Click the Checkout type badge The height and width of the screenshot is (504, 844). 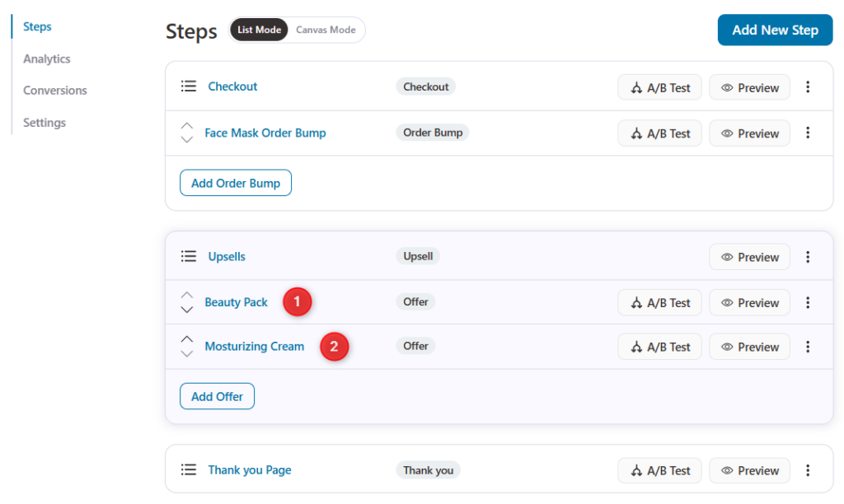(426, 86)
